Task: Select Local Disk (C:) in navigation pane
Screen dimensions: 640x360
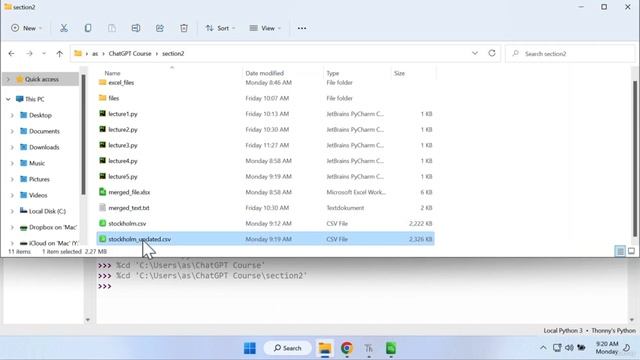Action: [47, 211]
